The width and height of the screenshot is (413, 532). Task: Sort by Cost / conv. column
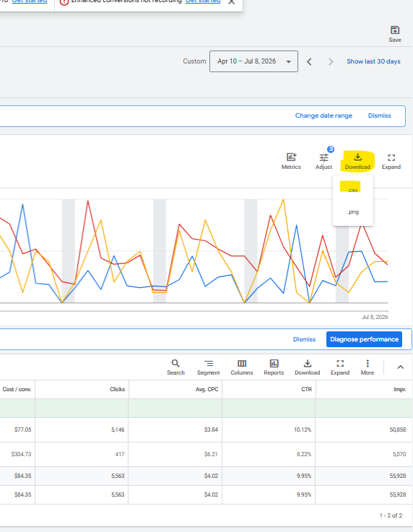point(17,390)
